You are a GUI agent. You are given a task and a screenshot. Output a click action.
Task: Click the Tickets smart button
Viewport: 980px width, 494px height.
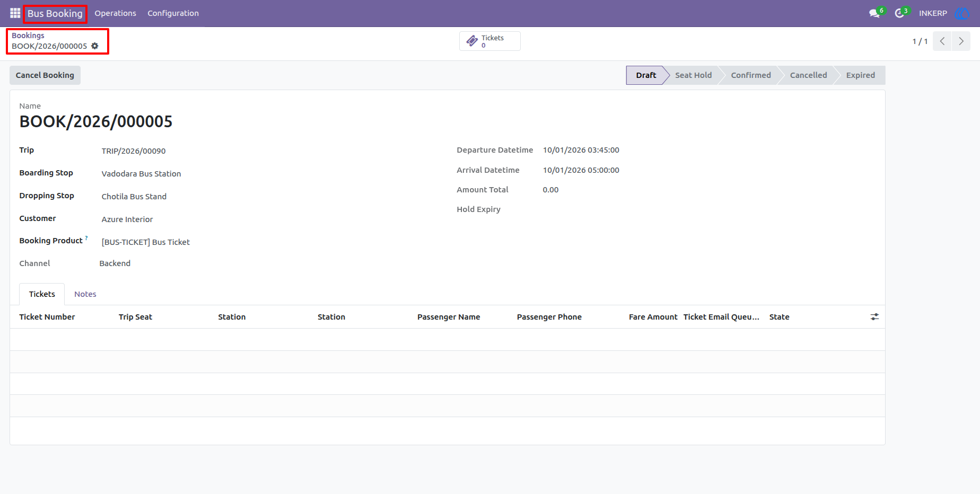pos(490,41)
